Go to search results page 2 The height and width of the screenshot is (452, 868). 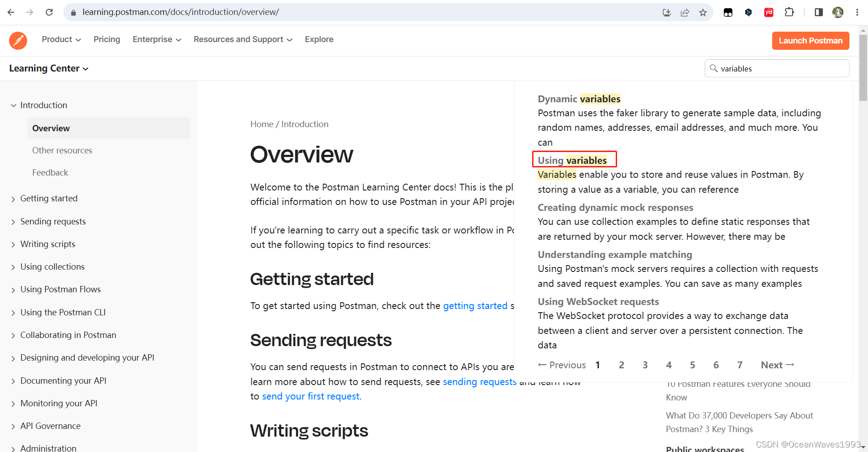622,365
